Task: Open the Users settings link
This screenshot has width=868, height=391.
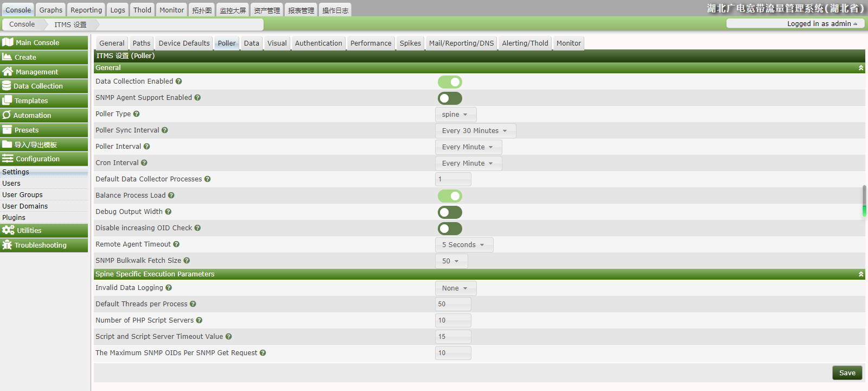Action: pos(11,184)
